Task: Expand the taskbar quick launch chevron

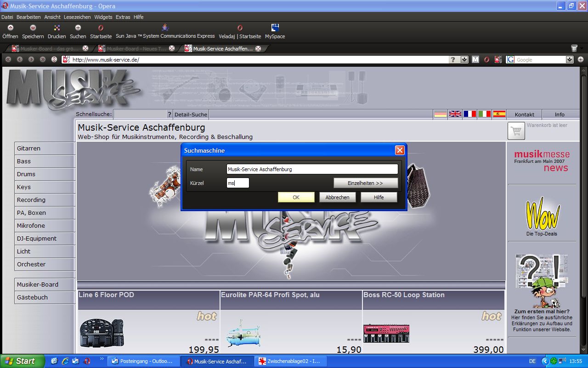Action: [x=102, y=359]
